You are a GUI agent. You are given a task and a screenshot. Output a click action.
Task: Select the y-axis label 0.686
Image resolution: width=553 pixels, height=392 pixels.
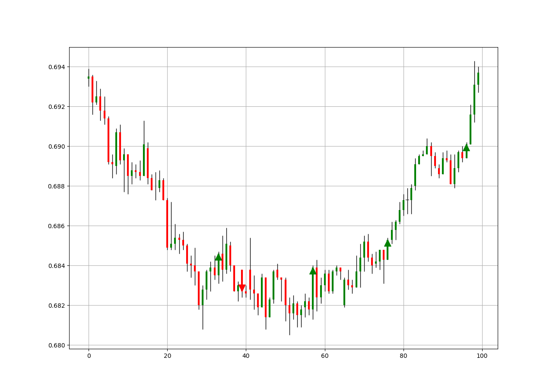[57, 226]
